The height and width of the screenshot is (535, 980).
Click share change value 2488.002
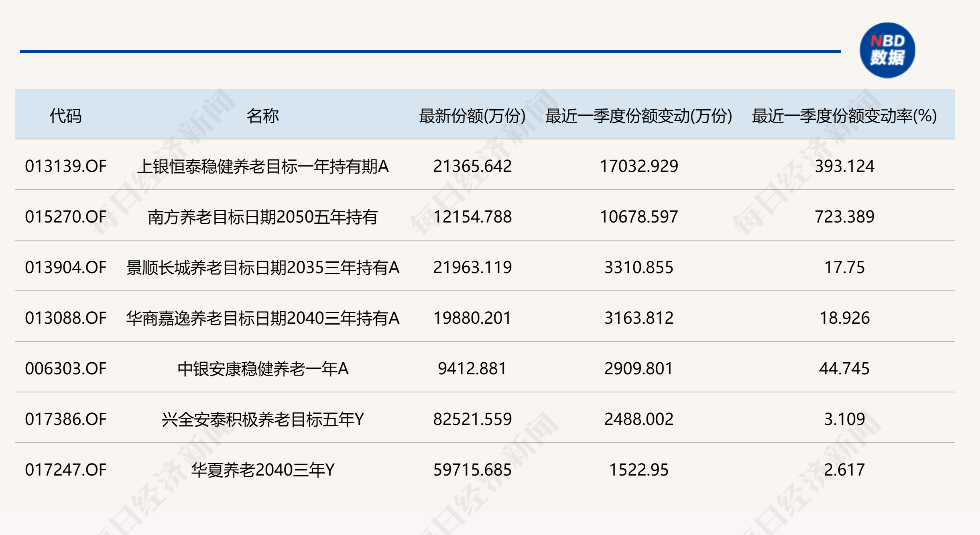point(639,419)
